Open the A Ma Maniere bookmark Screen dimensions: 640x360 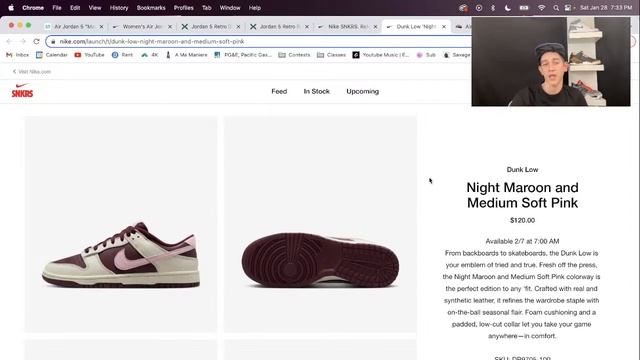pos(186,55)
